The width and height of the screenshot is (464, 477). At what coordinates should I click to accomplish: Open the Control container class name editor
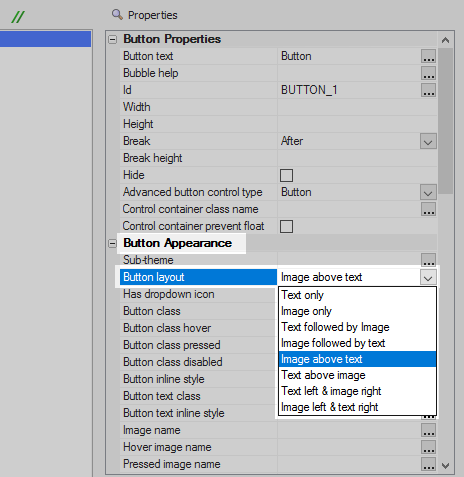click(x=428, y=209)
